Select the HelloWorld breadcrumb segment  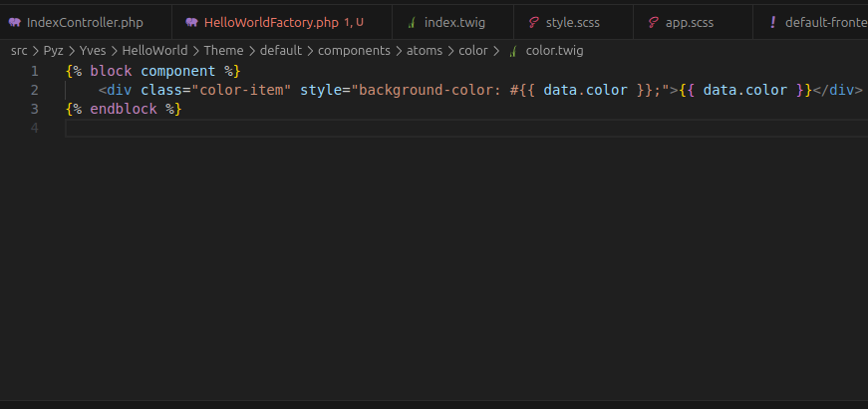tap(155, 51)
